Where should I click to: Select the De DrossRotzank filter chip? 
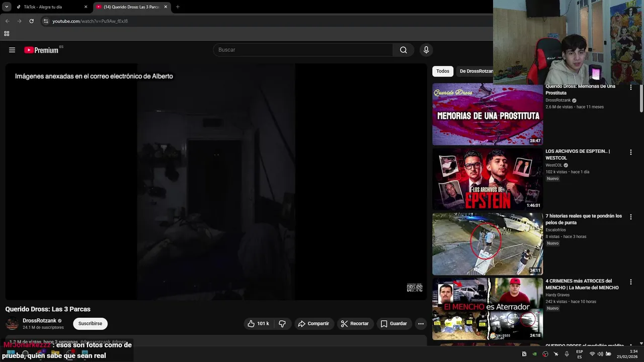pos(475,71)
